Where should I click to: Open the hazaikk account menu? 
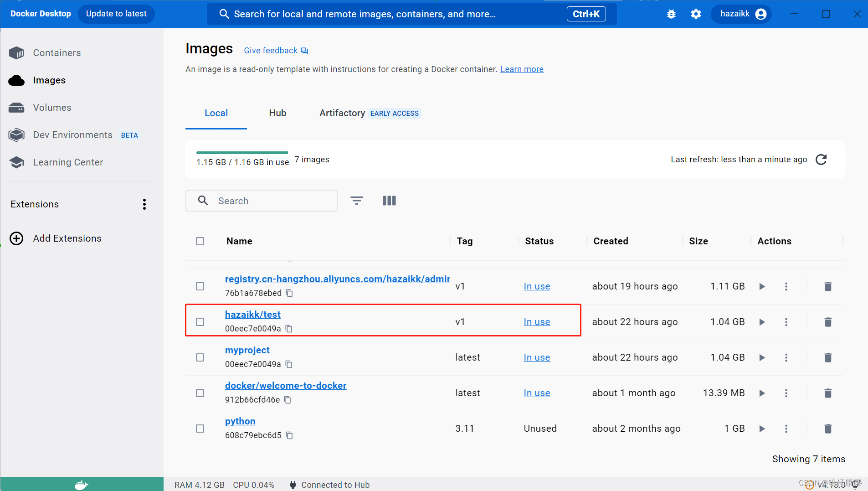click(742, 14)
